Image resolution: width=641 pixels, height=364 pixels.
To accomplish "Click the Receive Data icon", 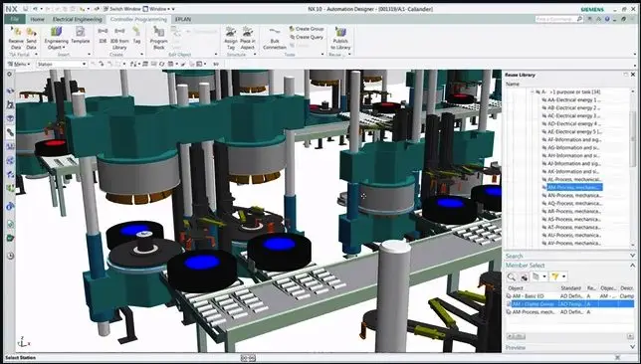I will (x=16, y=38).
